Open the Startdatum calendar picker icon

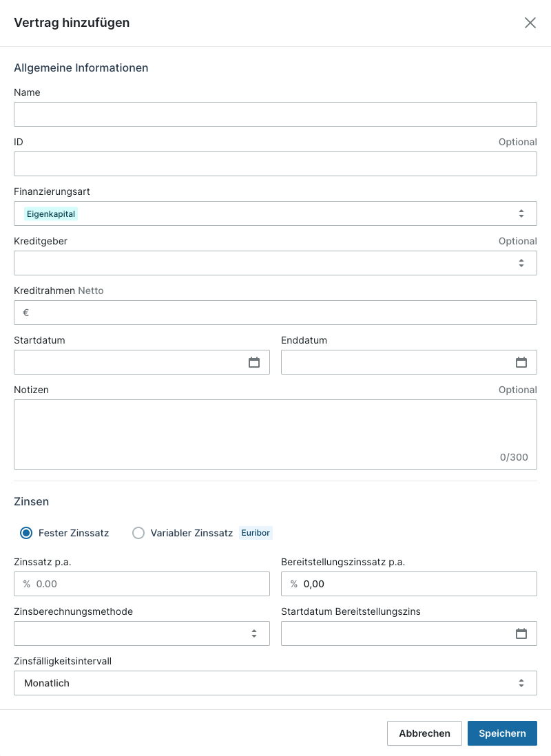pos(253,362)
